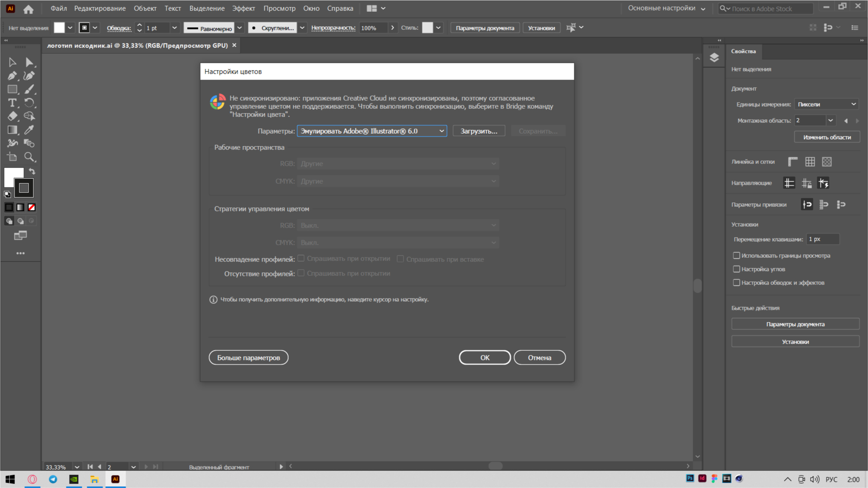
Task: Click Параметры документа in quick actions
Action: (795, 324)
